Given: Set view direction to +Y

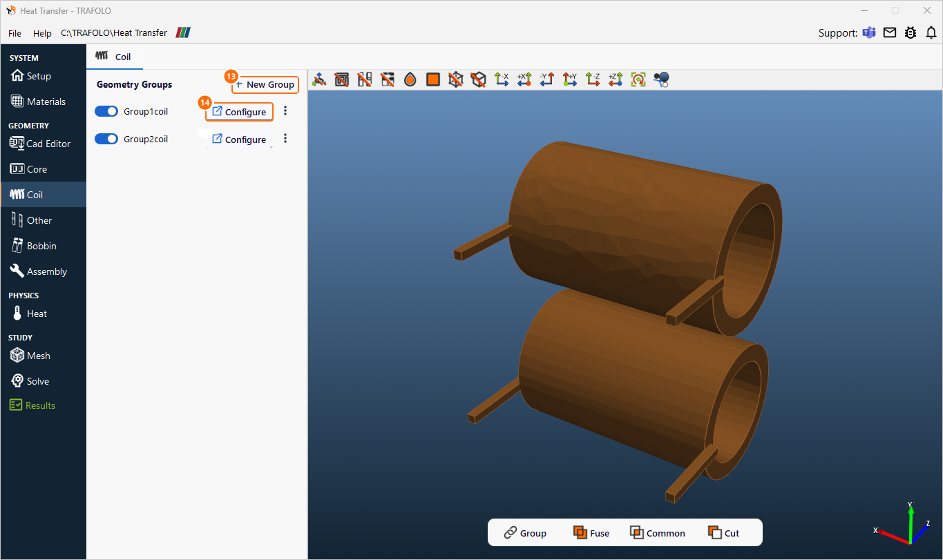Looking at the screenshot, I should [570, 79].
